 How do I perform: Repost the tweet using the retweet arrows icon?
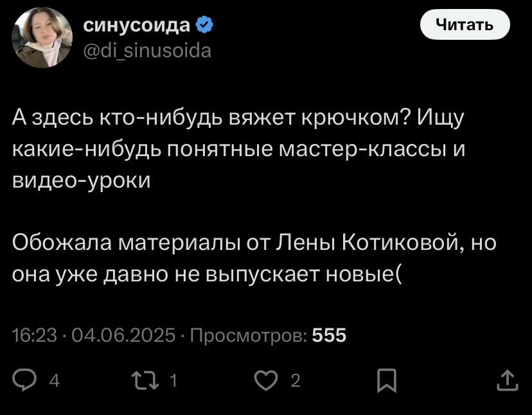pos(145,380)
